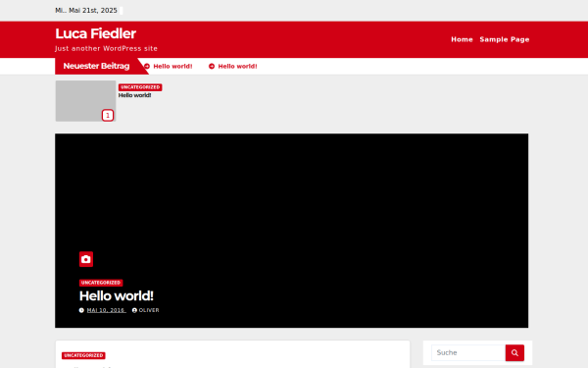Select the Neuester Beitrag label
The height and width of the screenshot is (368, 588).
point(96,66)
